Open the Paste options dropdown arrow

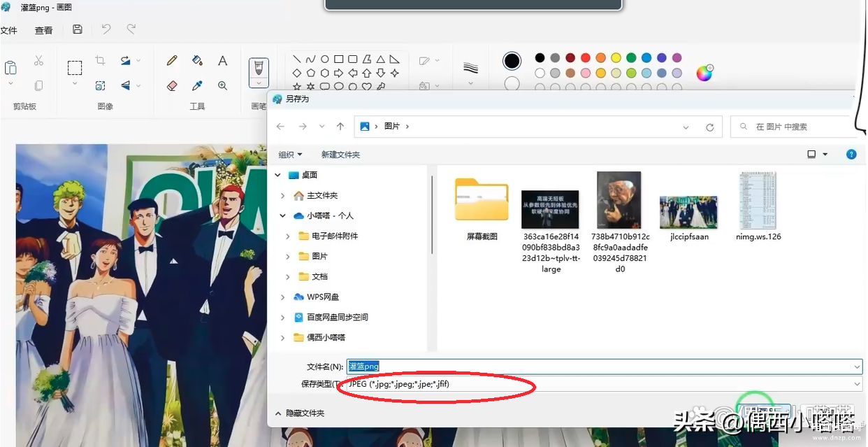click(x=10, y=84)
